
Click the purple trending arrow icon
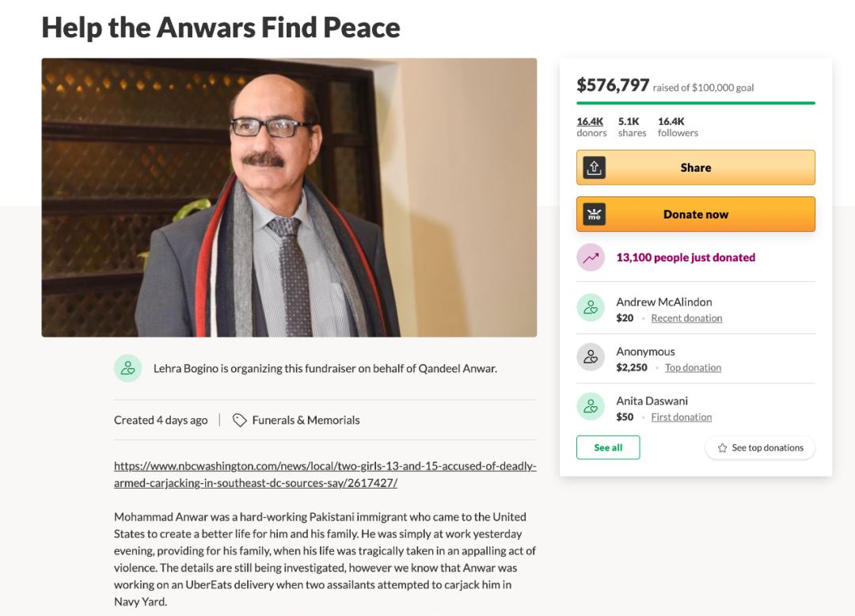pyautogui.click(x=591, y=257)
